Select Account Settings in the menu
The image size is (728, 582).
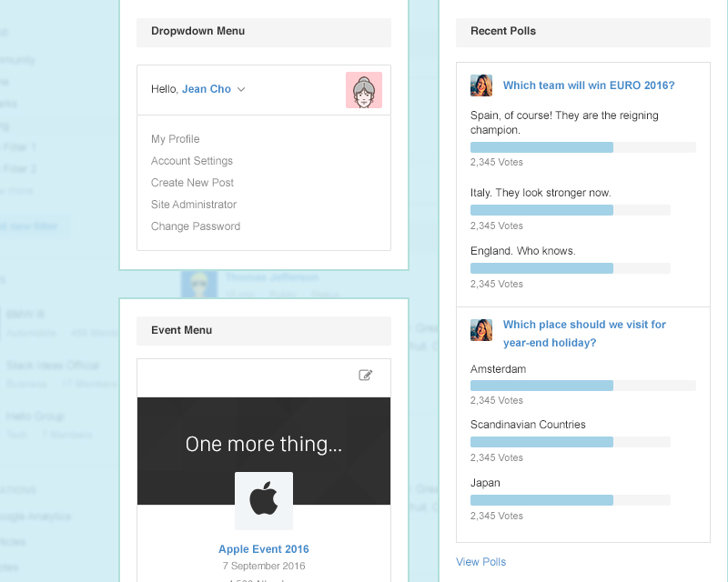coord(191,160)
